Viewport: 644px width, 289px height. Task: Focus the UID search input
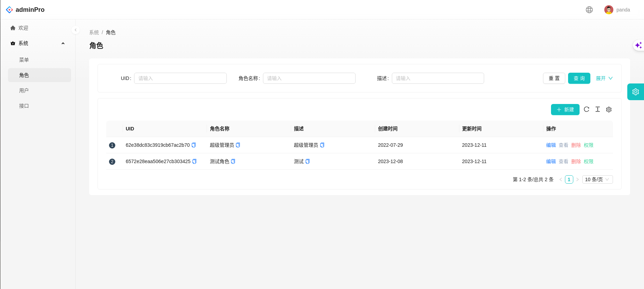tap(180, 78)
